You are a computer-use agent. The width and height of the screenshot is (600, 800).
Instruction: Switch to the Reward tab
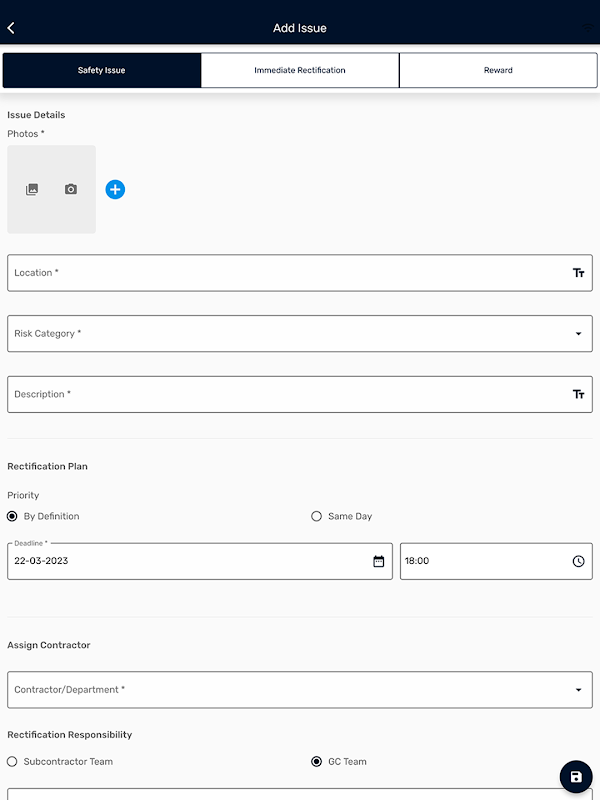pos(498,71)
